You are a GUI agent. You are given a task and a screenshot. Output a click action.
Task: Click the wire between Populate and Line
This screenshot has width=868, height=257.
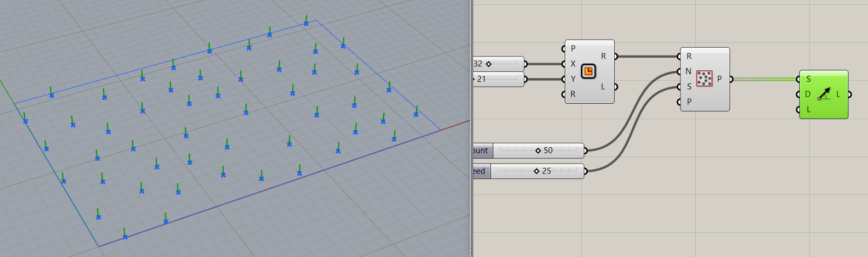764,79
